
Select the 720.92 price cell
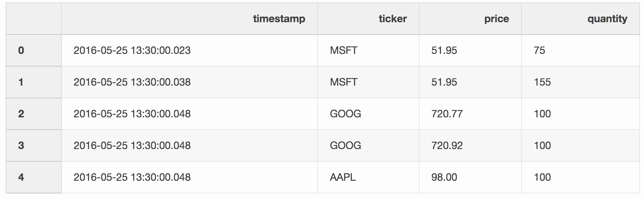coord(447,145)
